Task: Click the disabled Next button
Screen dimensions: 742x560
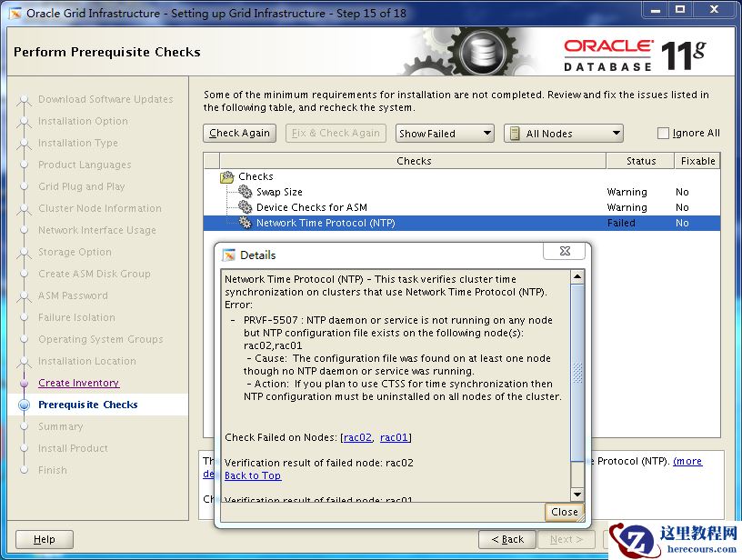Action: click(x=566, y=539)
